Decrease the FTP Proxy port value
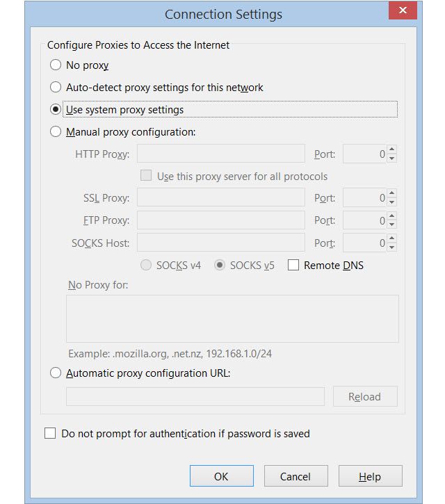 click(392, 225)
